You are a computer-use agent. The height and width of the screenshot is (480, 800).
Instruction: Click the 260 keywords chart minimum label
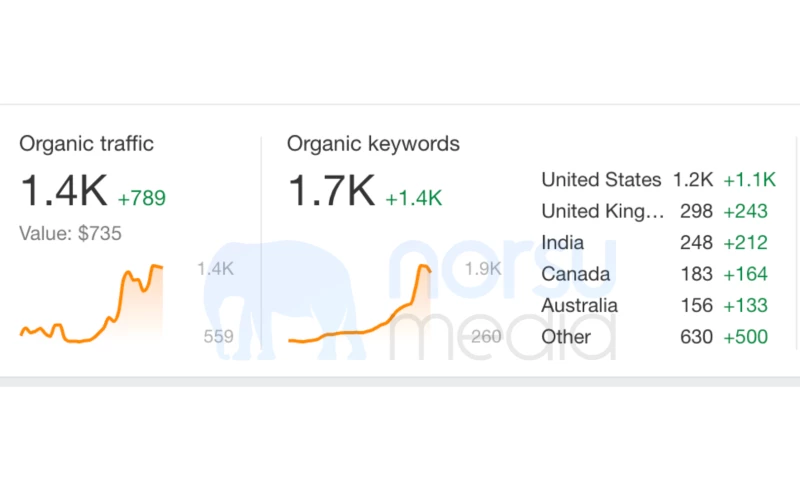486,337
